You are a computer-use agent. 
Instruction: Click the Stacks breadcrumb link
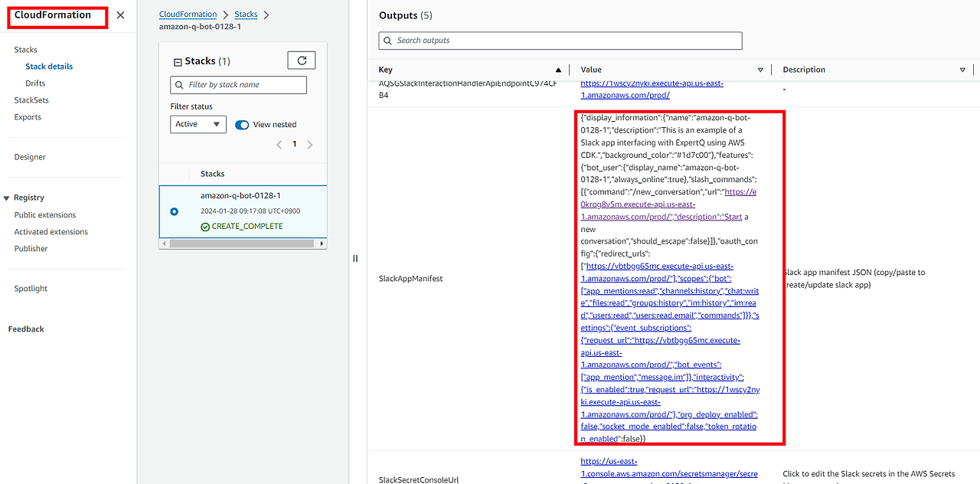coord(246,15)
